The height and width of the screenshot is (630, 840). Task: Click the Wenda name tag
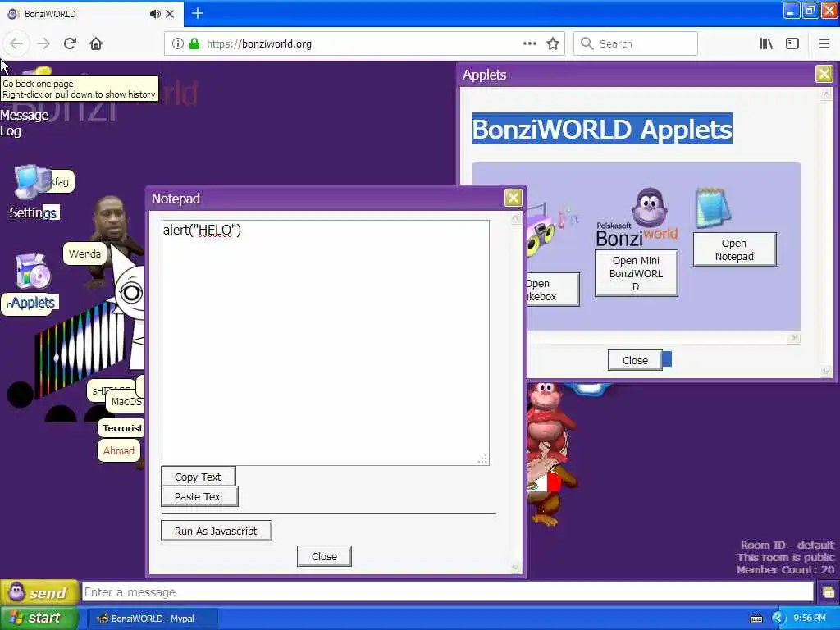84,254
